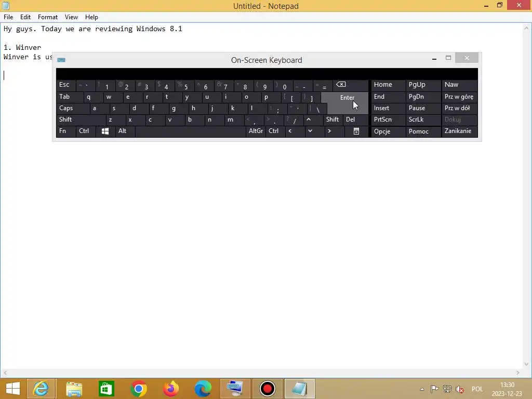Click the screen recorder taskbar icon
This screenshot has width=532, height=399.
tap(268, 389)
